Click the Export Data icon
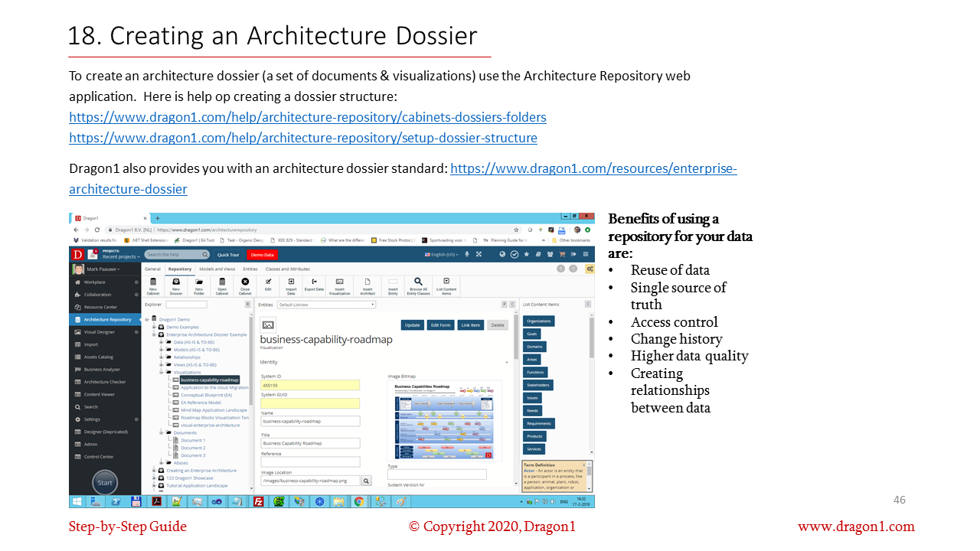This screenshot has height=551, width=980. [x=314, y=285]
